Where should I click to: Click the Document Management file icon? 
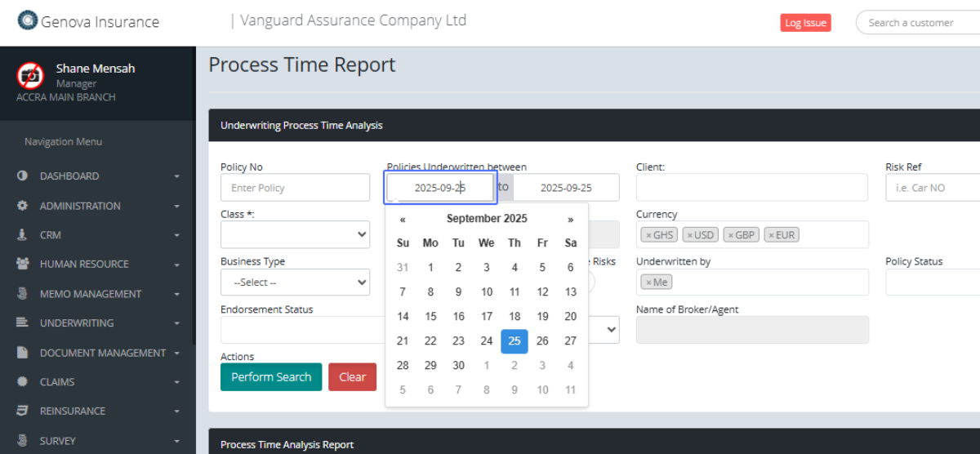click(22, 353)
